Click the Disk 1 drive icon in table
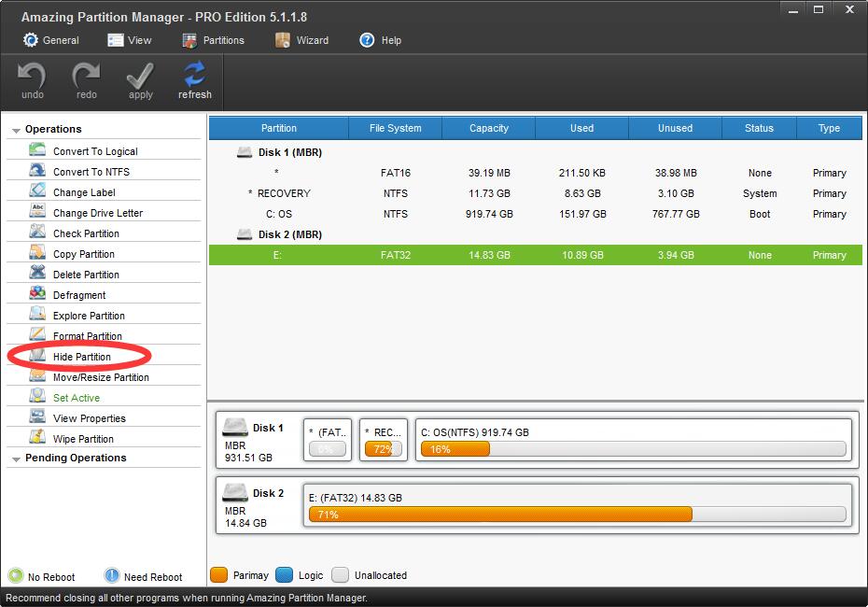 point(245,152)
